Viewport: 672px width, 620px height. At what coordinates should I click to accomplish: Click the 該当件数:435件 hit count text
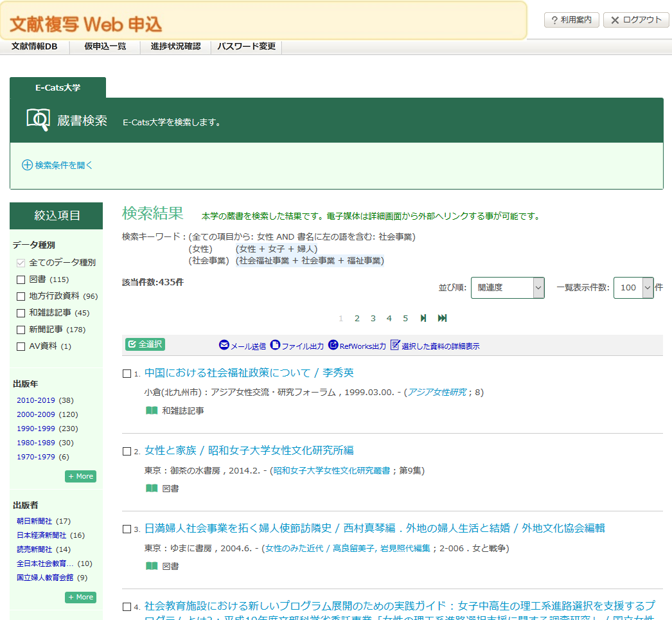153,282
